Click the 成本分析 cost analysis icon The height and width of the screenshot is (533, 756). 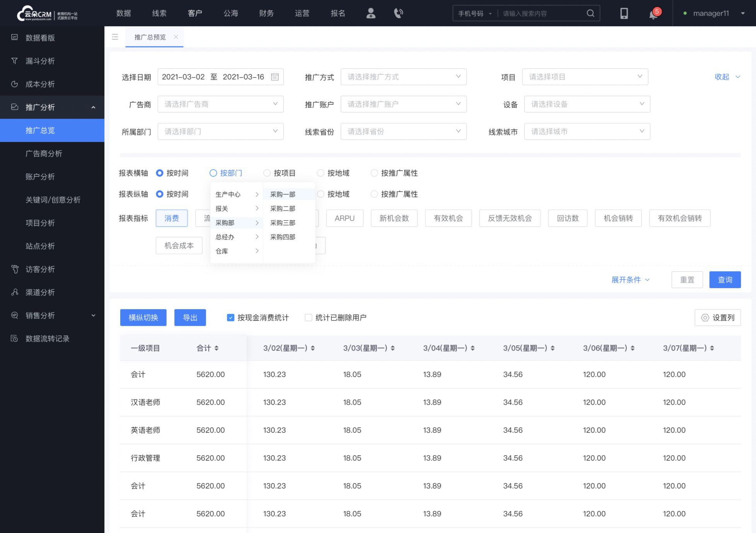pos(15,84)
